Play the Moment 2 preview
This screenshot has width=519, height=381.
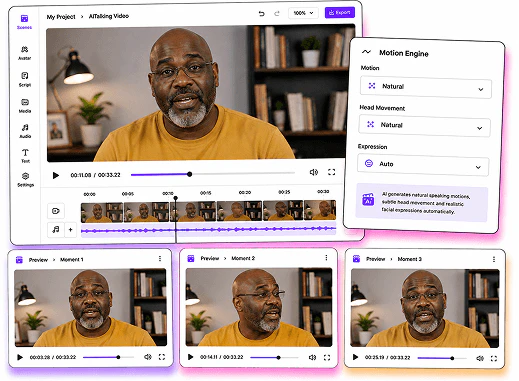pyautogui.click(x=190, y=357)
